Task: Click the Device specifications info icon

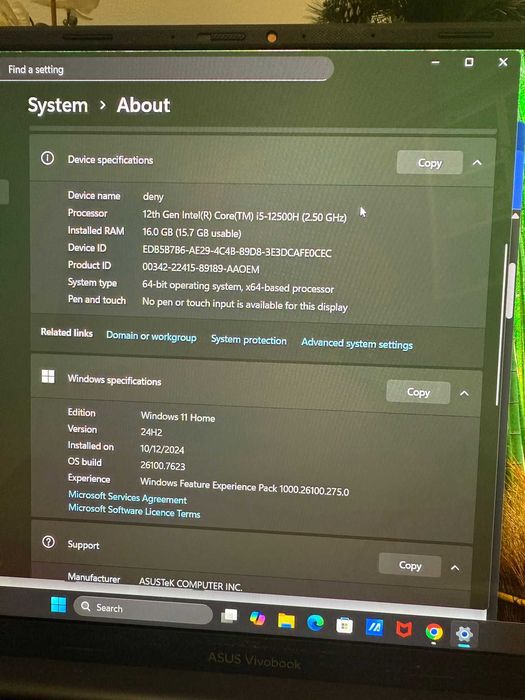Action: (47, 158)
